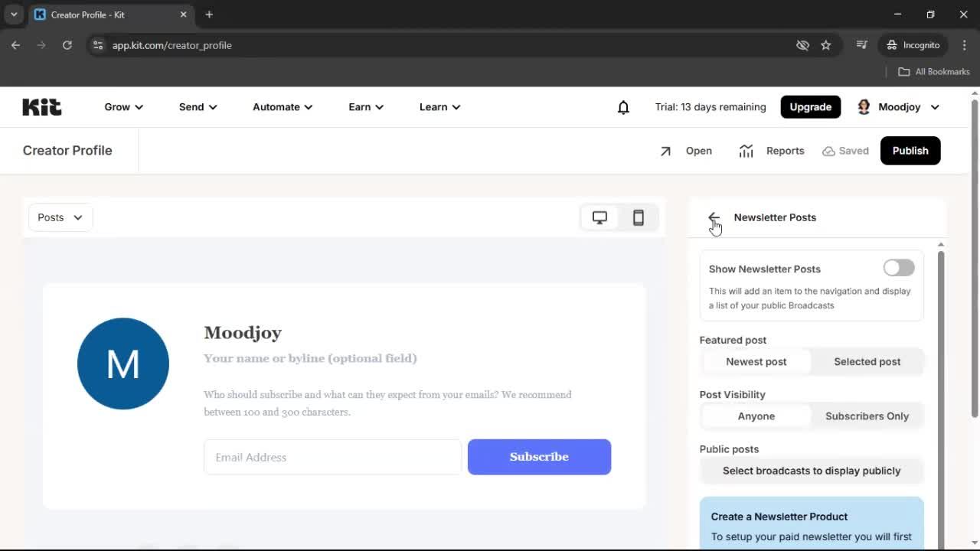Open the Automate dropdown menu

282,107
